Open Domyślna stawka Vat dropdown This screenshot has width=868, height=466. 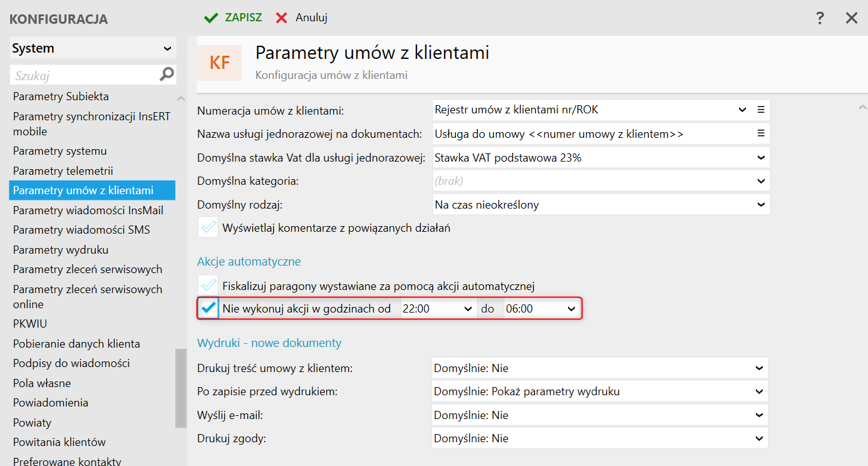click(x=761, y=158)
